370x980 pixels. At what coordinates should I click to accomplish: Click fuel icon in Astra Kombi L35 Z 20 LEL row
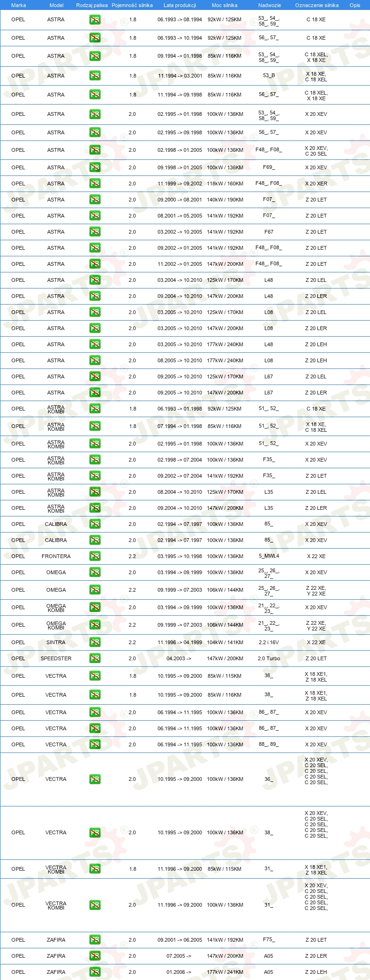95,492
